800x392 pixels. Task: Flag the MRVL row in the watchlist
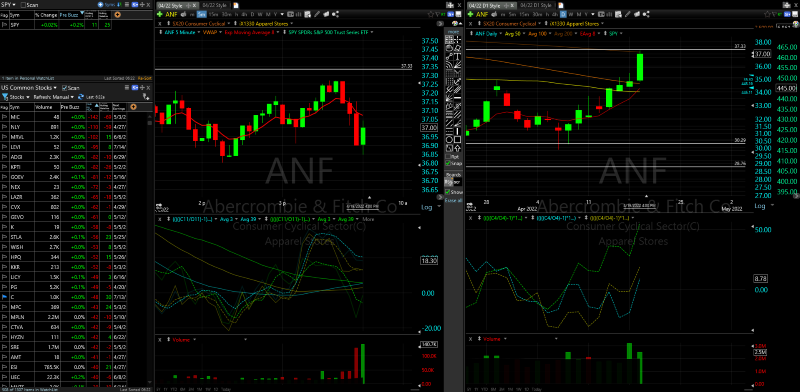[x=4, y=136]
